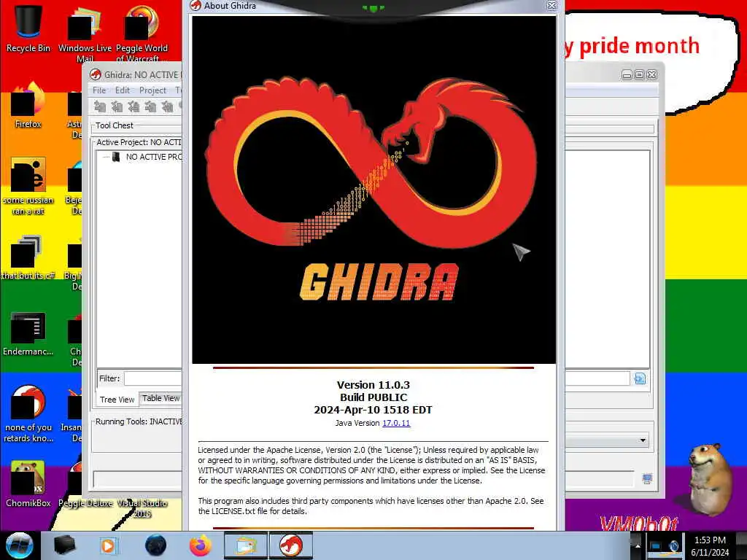
Task: Open Peggle World of Warcraft desktop icon
Action: pos(142,34)
